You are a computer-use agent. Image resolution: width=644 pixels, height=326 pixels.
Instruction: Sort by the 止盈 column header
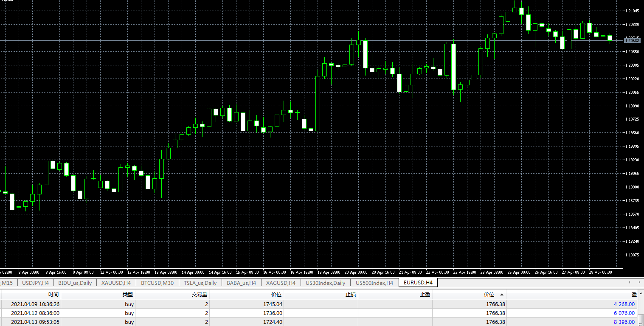tap(425, 295)
